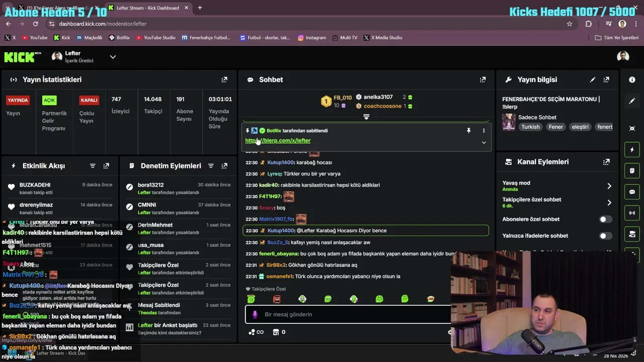Open the BotRix bookmark

coord(119,38)
